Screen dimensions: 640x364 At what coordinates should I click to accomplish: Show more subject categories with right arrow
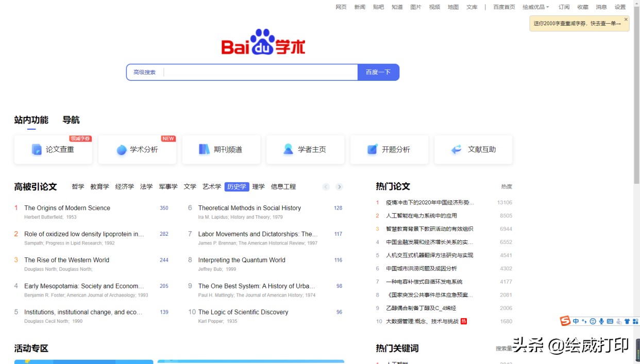click(339, 187)
